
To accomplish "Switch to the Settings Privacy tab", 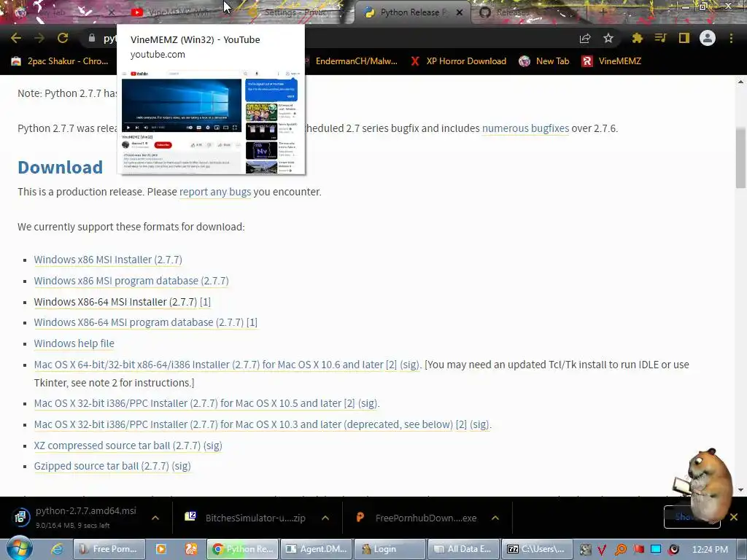I will pyautogui.click(x=295, y=13).
